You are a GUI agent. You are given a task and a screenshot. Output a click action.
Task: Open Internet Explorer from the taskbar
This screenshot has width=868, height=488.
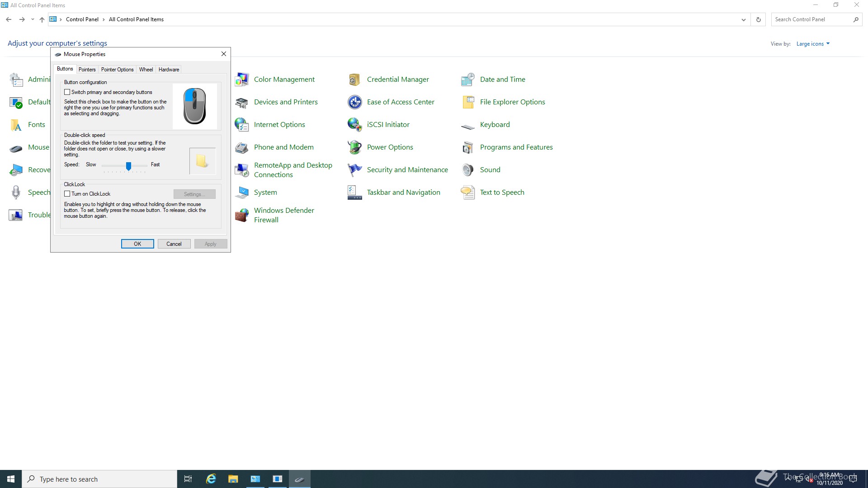click(x=211, y=479)
